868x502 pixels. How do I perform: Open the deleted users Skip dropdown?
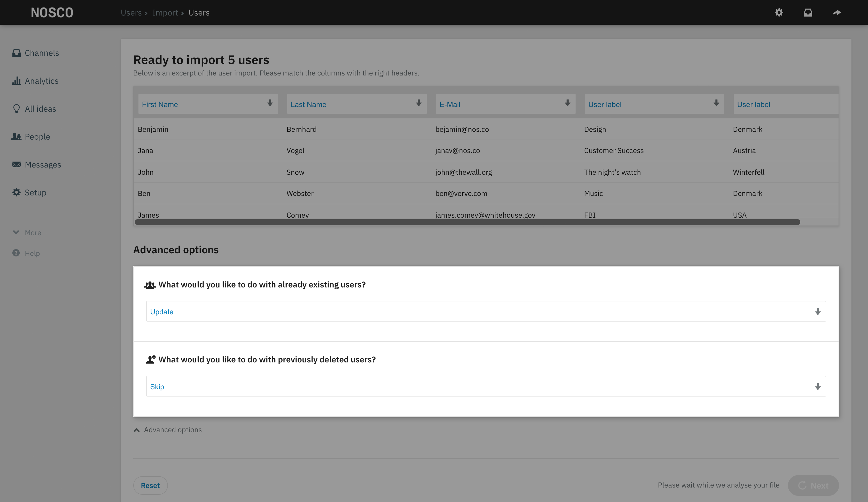coord(486,386)
